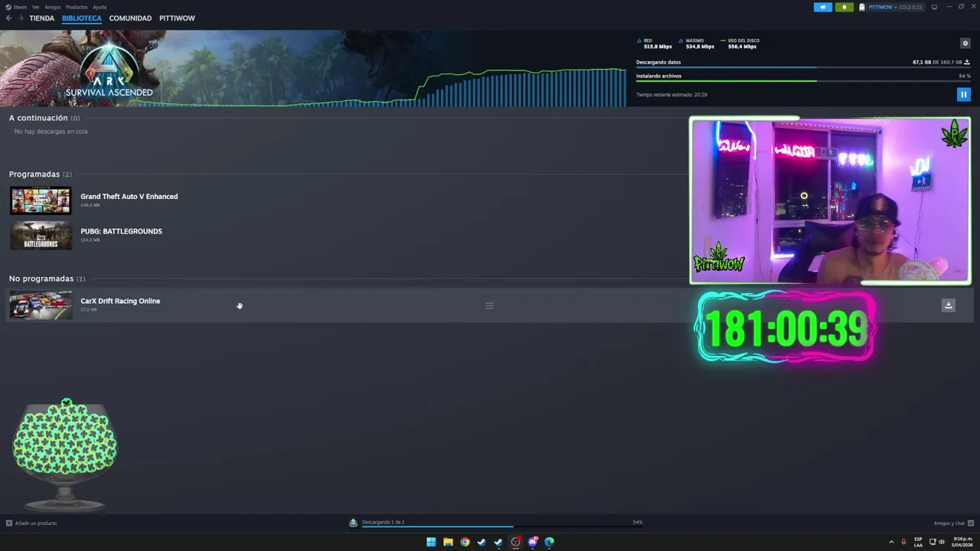This screenshot has width=980, height=551.
Task: Click 'Añadir un producto' button
Action: pyautogui.click(x=31, y=523)
